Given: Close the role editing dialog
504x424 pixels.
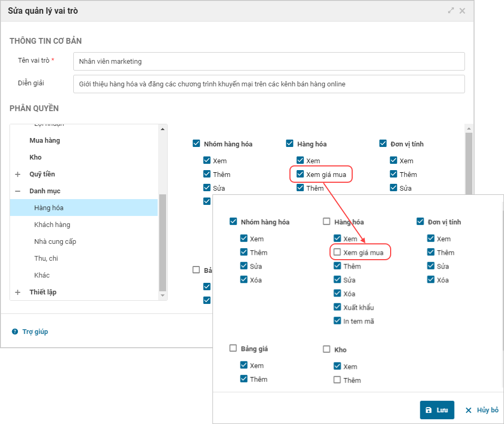Looking at the screenshot, I should tap(462, 11).
